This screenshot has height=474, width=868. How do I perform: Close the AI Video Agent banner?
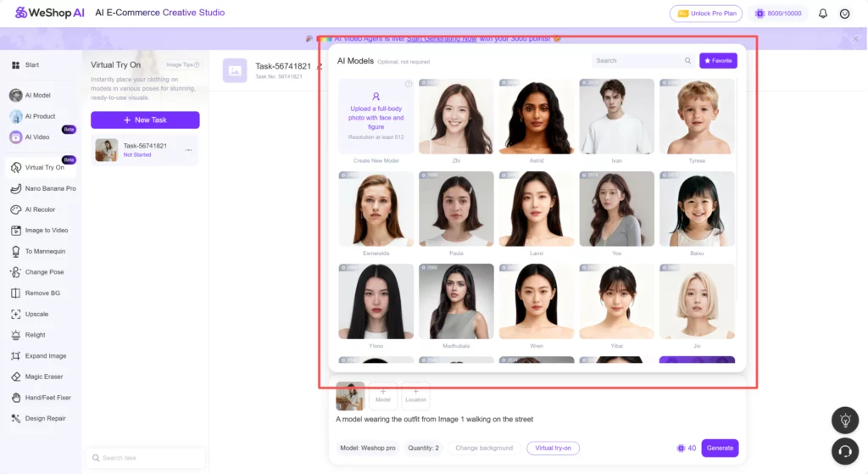tap(855, 39)
